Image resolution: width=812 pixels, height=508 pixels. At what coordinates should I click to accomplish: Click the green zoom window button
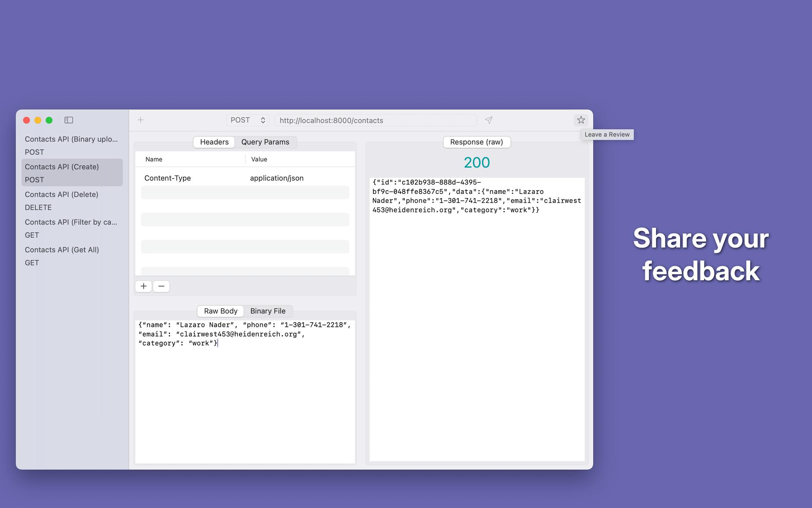49,120
